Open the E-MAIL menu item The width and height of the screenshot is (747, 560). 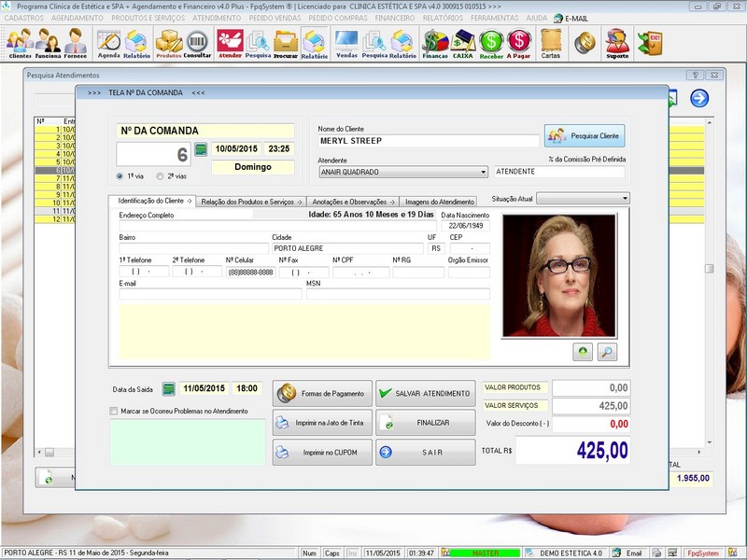tap(571, 18)
